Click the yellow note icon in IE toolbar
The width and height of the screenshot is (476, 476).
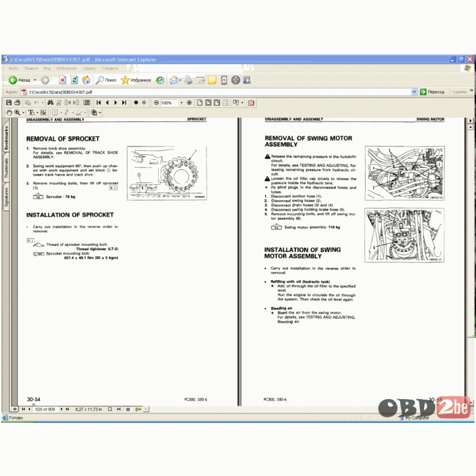click(212, 80)
